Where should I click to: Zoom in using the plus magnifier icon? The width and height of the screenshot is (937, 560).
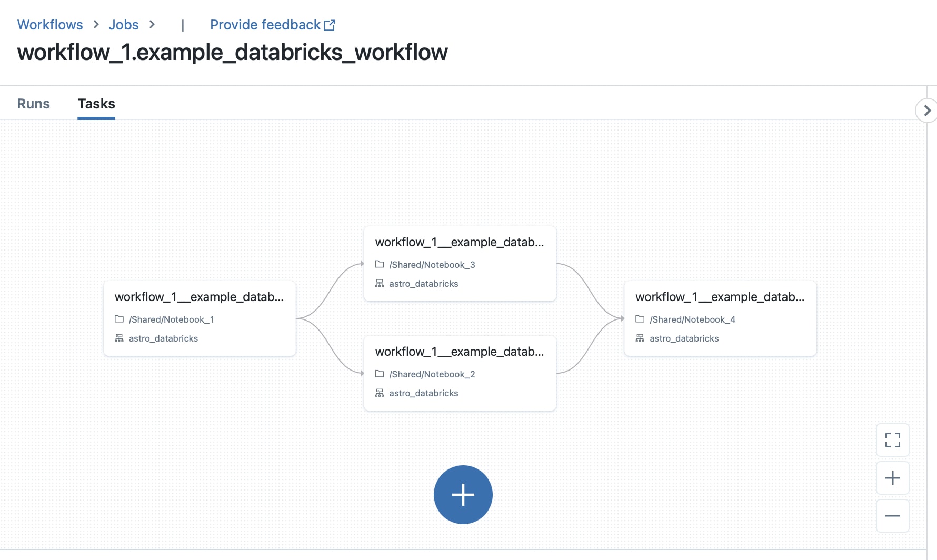click(892, 478)
